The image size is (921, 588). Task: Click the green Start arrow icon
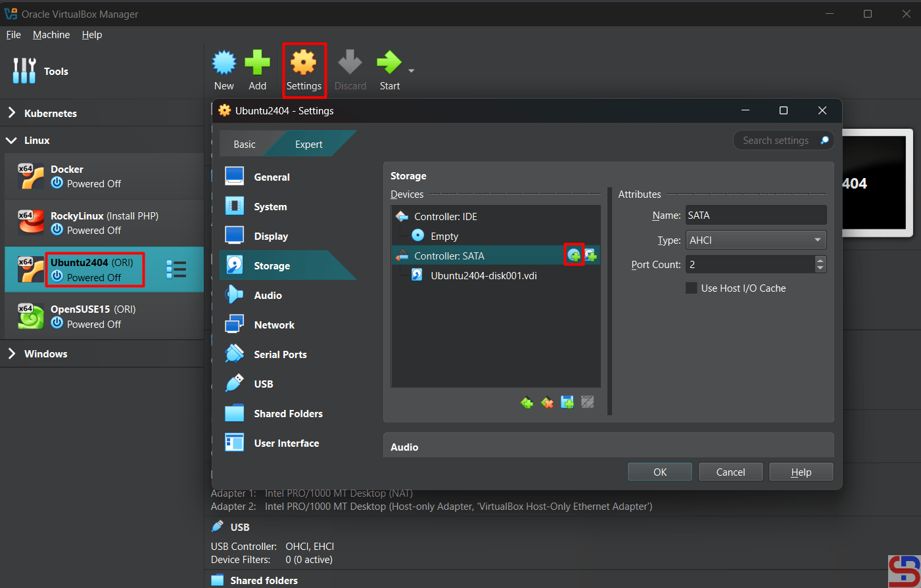pyautogui.click(x=389, y=63)
